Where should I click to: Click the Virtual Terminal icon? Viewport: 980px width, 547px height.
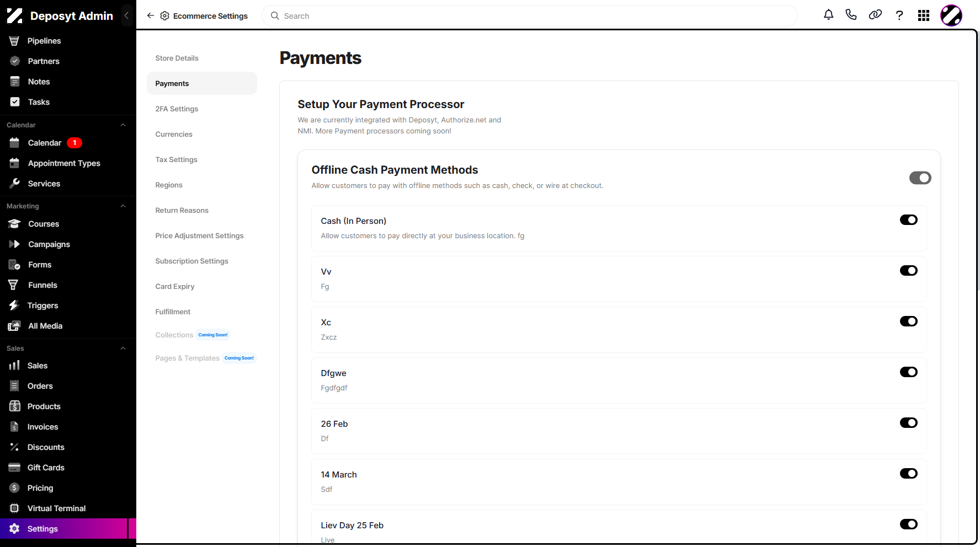14,508
